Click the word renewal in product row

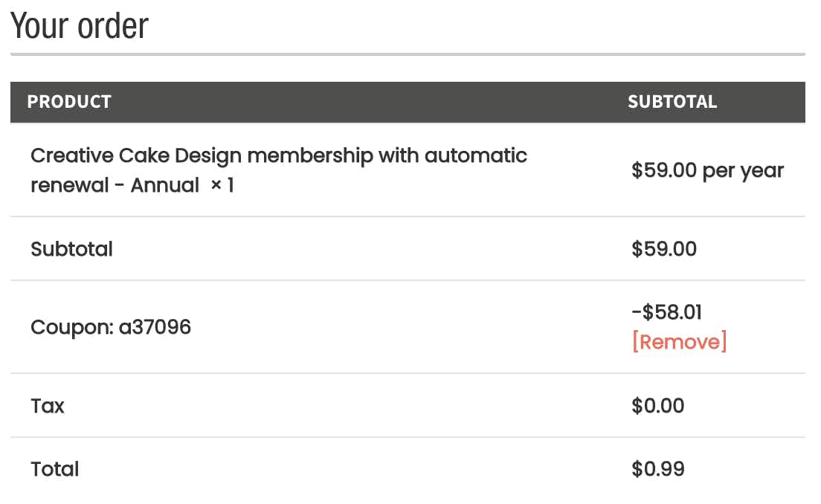click(x=70, y=185)
